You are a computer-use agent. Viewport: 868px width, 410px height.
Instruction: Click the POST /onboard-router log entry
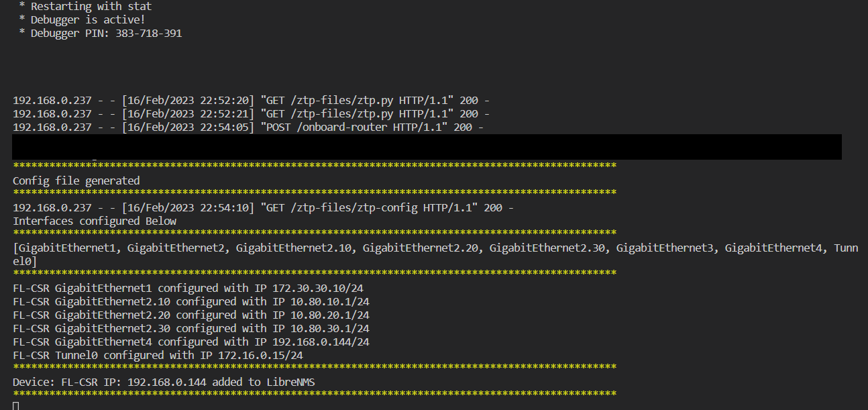click(x=248, y=127)
